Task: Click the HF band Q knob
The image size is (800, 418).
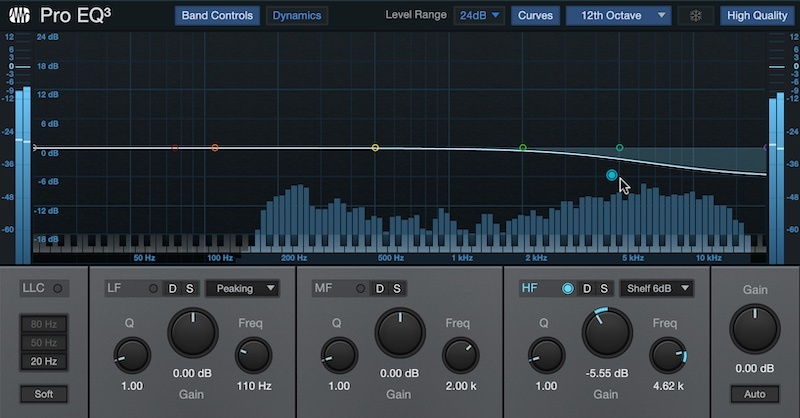Action: pos(546,356)
